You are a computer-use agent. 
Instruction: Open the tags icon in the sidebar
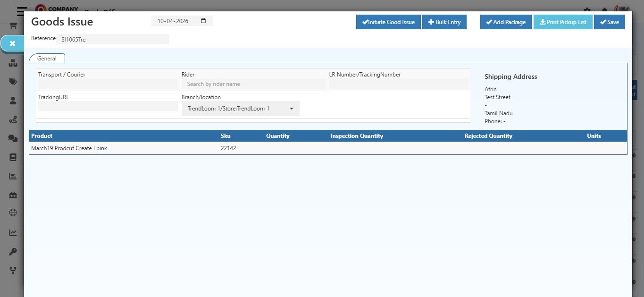pyautogui.click(x=12, y=81)
